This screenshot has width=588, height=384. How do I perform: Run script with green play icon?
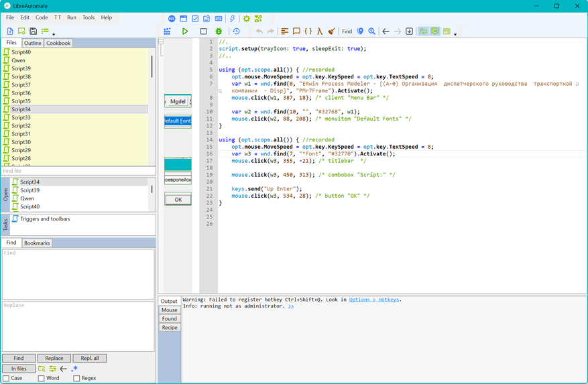(185, 31)
